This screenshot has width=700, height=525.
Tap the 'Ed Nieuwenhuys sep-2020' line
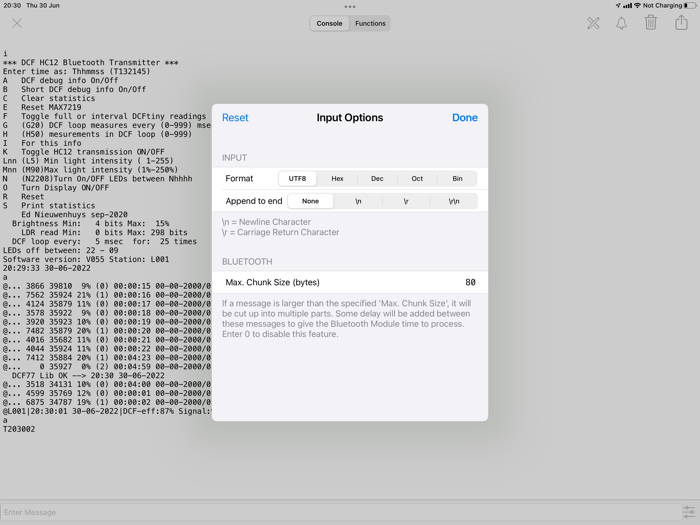[x=74, y=214]
